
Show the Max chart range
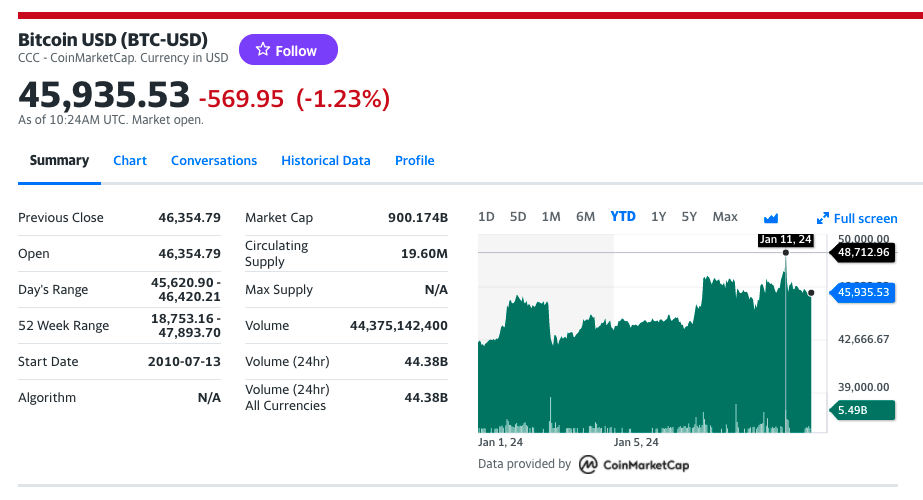click(x=725, y=217)
